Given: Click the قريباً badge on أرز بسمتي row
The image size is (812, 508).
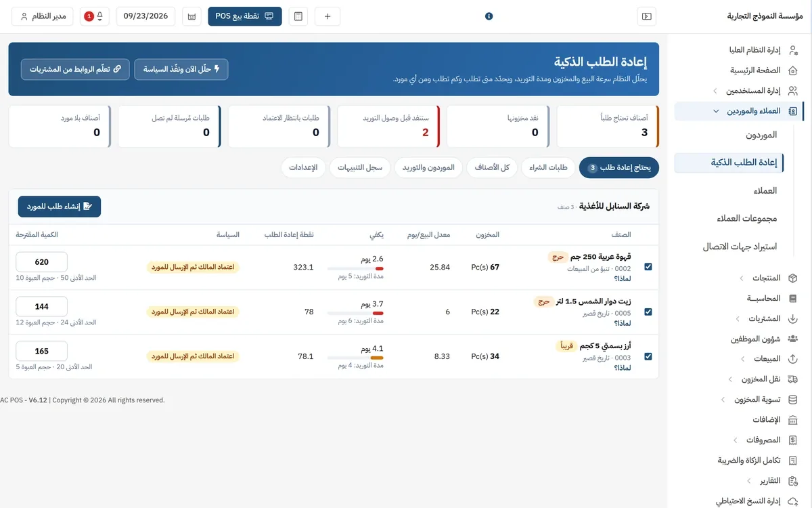Looking at the screenshot, I should (x=566, y=345).
